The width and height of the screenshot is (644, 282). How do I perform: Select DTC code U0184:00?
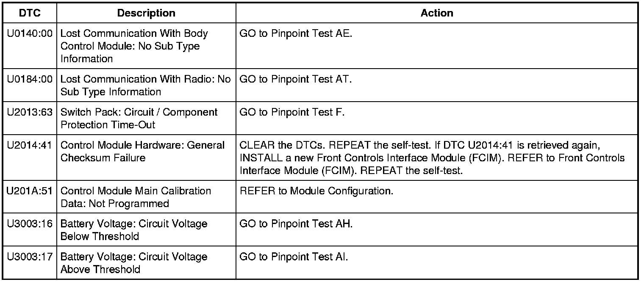pos(30,79)
